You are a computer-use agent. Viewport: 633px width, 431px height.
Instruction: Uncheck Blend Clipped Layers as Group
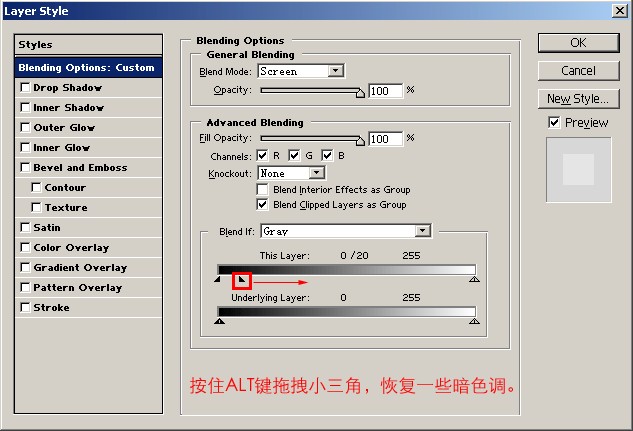tap(263, 204)
